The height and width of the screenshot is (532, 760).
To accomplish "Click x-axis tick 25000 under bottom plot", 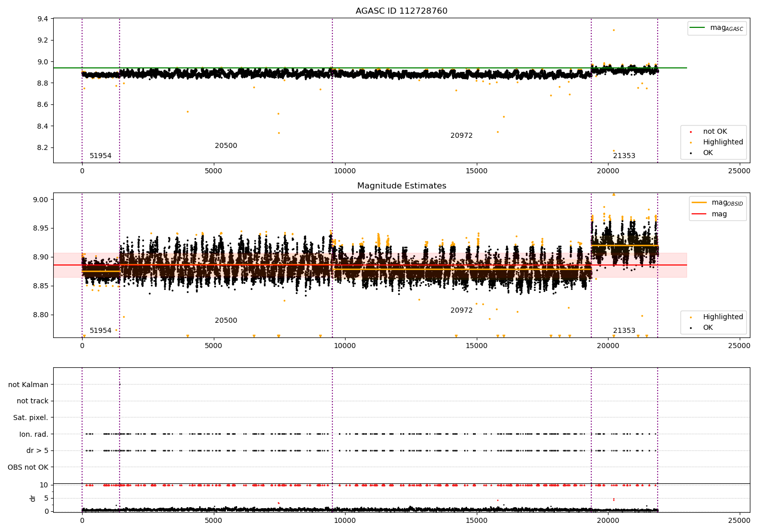I will tap(739, 520).
